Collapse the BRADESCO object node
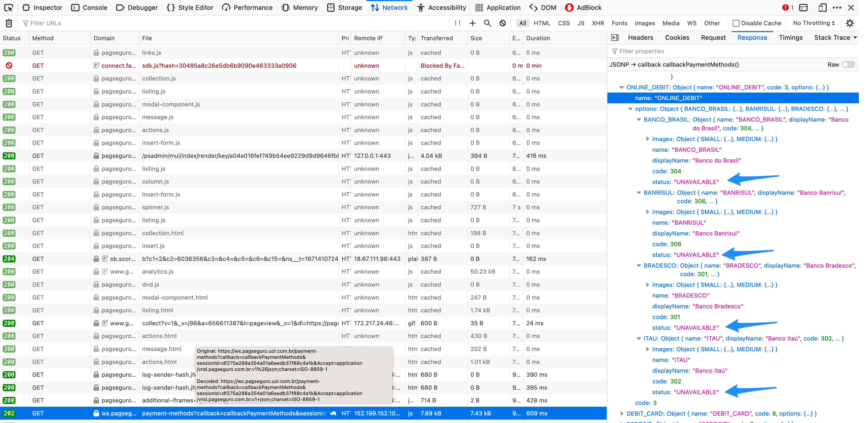Image resolution: width=868 pixels, height=423 pixels. tap(639, 266)
